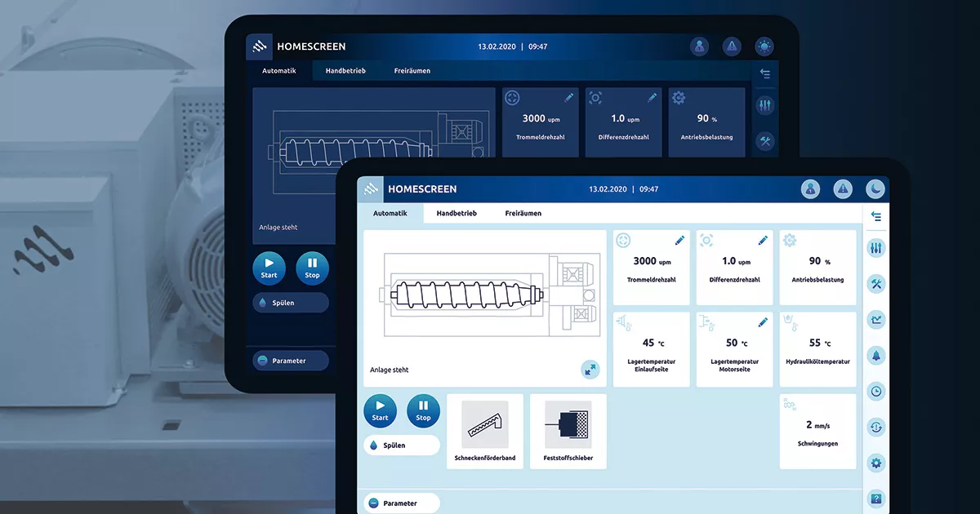Switch to the Handbetrieb tab on light screen
The height and width of the screenshot is (514, 980).
pos(457,213)
